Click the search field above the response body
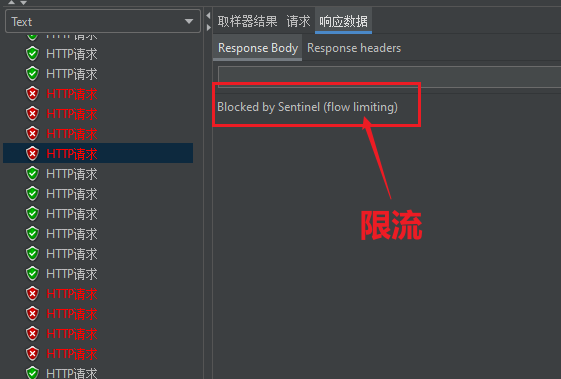561x379 pixels. pos(389,76)
